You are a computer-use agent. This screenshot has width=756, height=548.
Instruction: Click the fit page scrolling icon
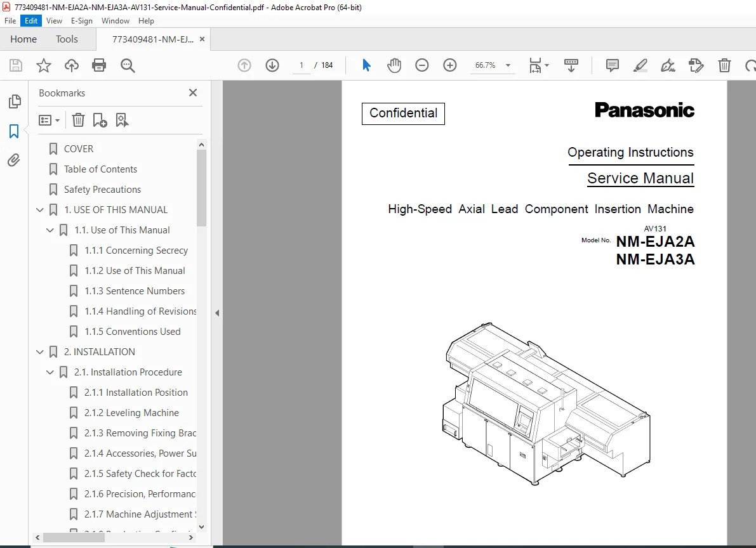(x=535, y=65)
